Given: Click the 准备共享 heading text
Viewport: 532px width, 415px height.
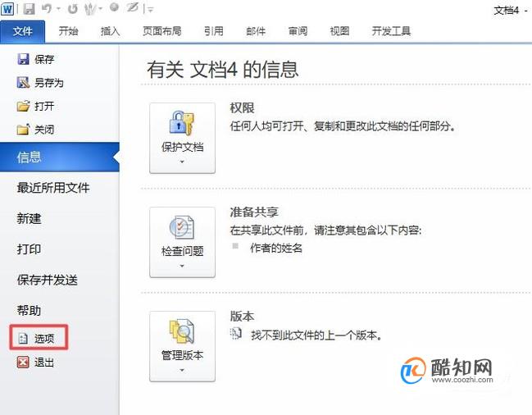Looking at the screenshot, I should [254, 212].
